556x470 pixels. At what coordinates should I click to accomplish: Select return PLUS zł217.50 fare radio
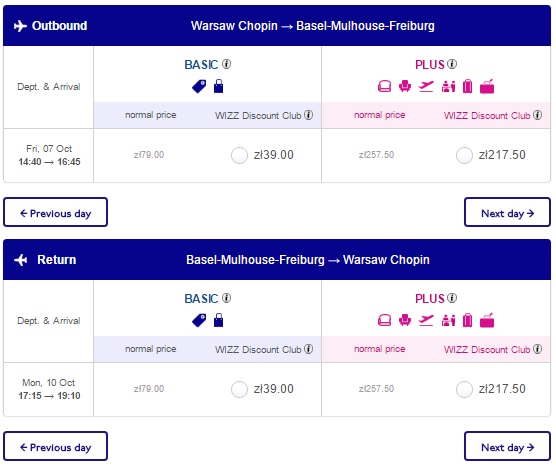coord(464,389)
